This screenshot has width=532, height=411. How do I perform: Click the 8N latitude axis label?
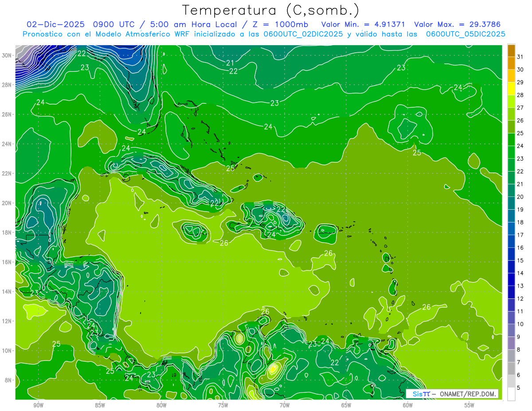coord(8,380)
